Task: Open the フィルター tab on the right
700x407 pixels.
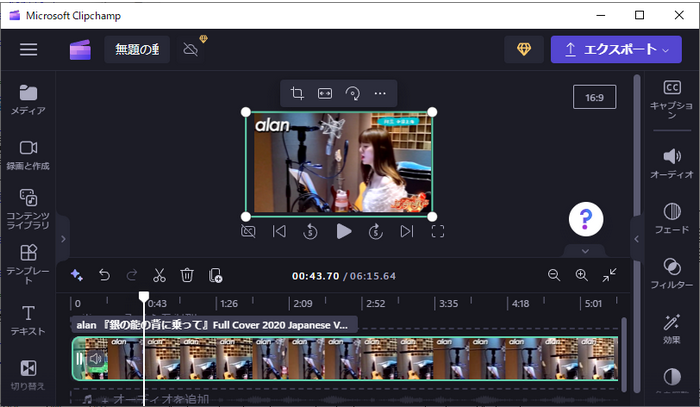Action: (x=671, y=273)
